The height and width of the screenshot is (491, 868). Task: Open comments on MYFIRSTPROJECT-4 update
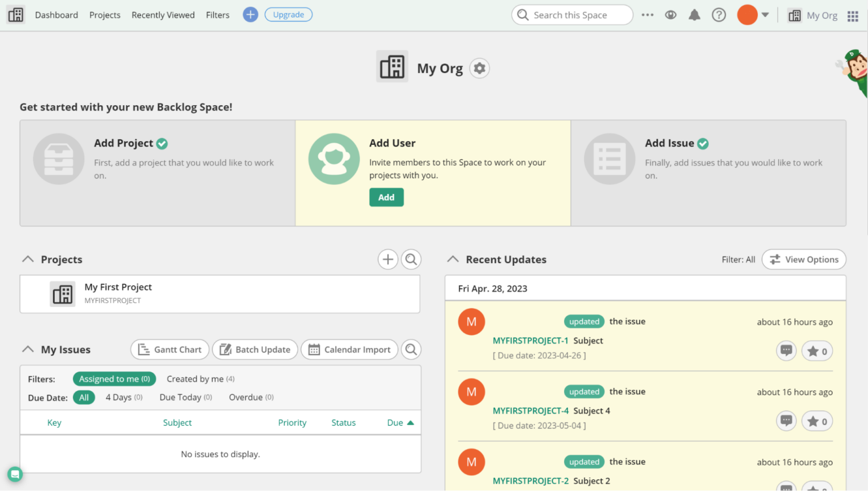pos(785,421)
